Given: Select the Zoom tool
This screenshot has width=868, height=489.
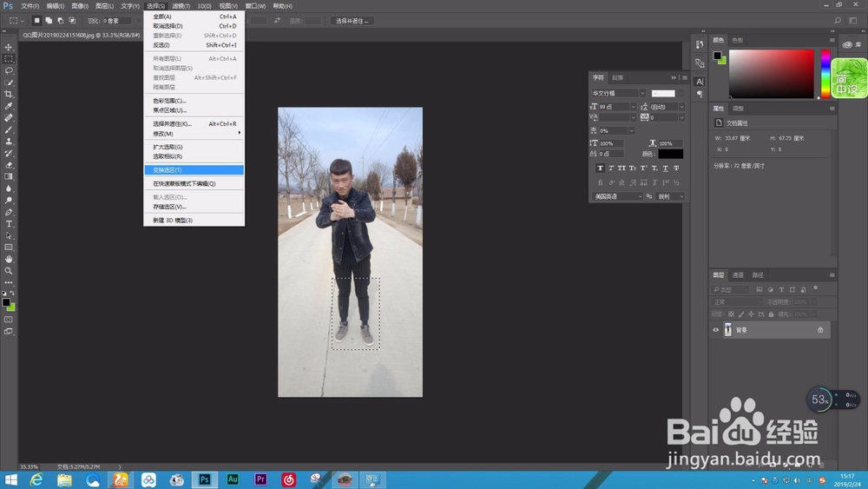Looking at the screenshot, I should pyautogui.click(x=9, y=271).
